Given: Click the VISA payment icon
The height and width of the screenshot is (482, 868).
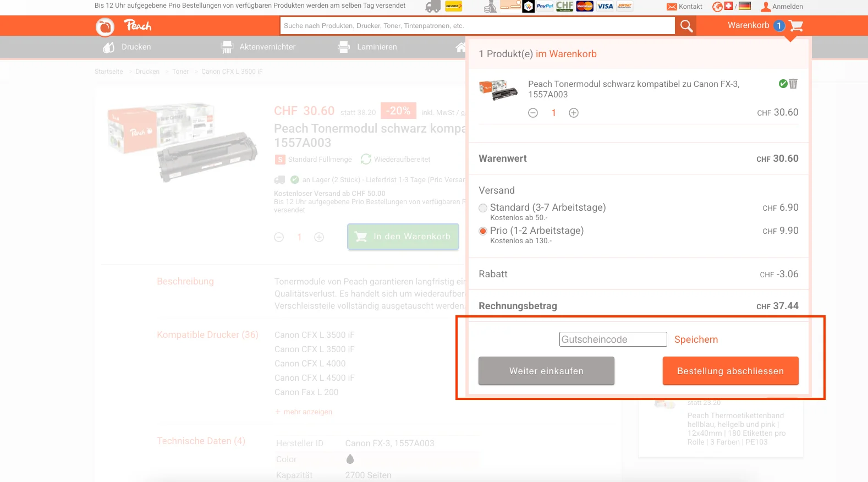Looking at the screenshot, I should 605,6.
